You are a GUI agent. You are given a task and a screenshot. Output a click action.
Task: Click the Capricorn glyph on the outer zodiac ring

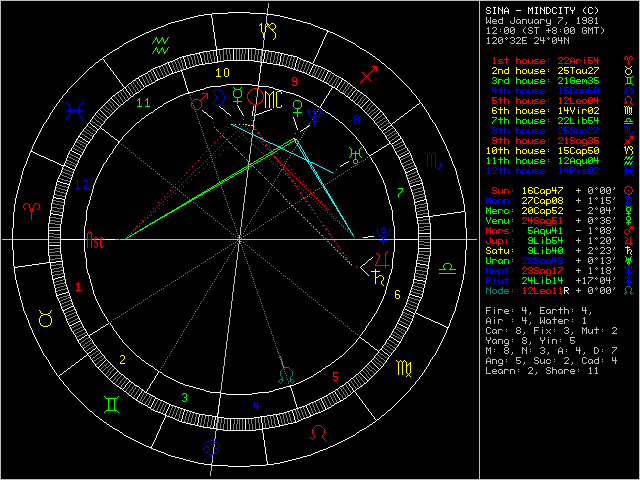268,31
